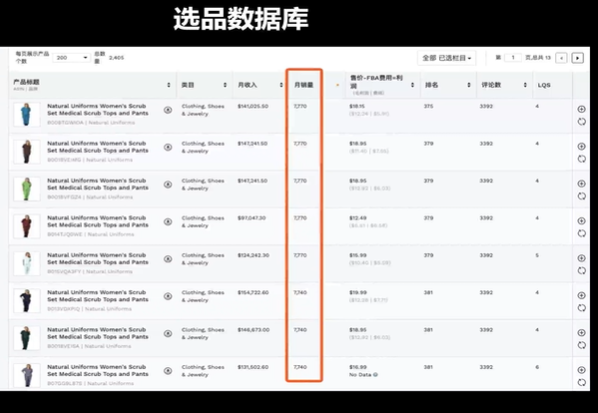Screen dimensions: 598x413
Task: Refresh the $97,047.30 revenue row
Action: pos(581,233)
